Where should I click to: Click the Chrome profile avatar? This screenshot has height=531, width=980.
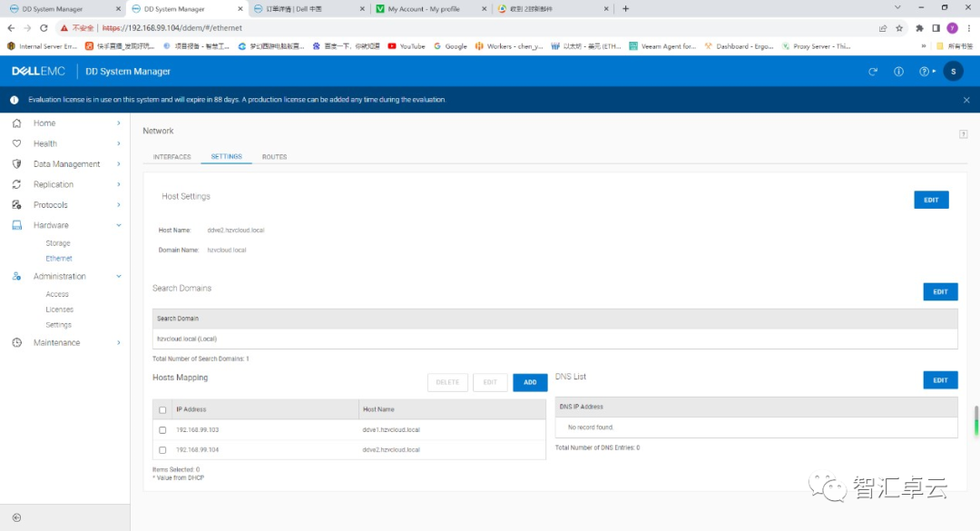[x=953, y=28]
